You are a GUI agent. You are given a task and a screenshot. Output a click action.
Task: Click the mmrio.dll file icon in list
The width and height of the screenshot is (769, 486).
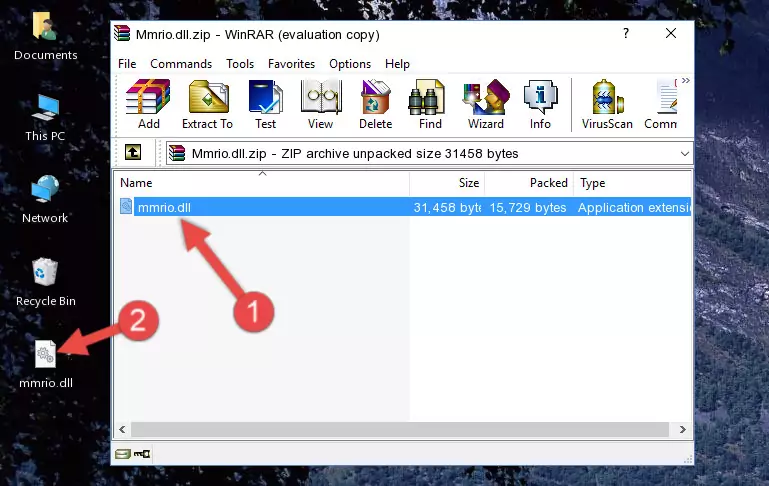tap(126, 206)
